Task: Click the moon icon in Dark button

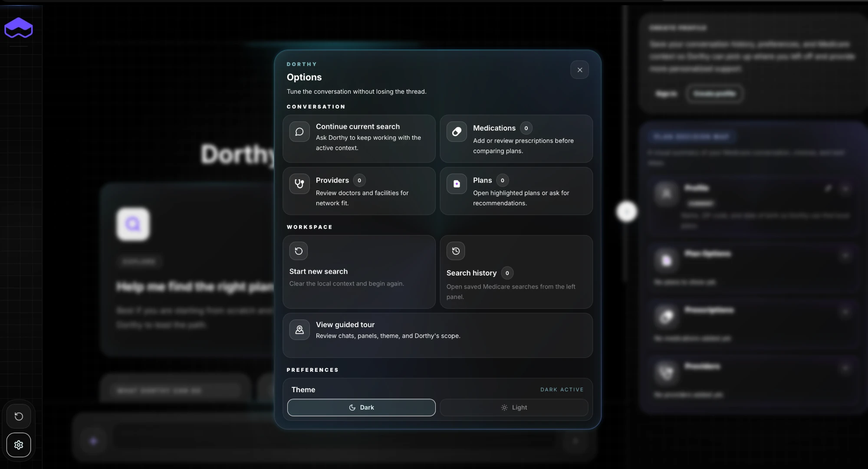Action: tap(352, 407)
